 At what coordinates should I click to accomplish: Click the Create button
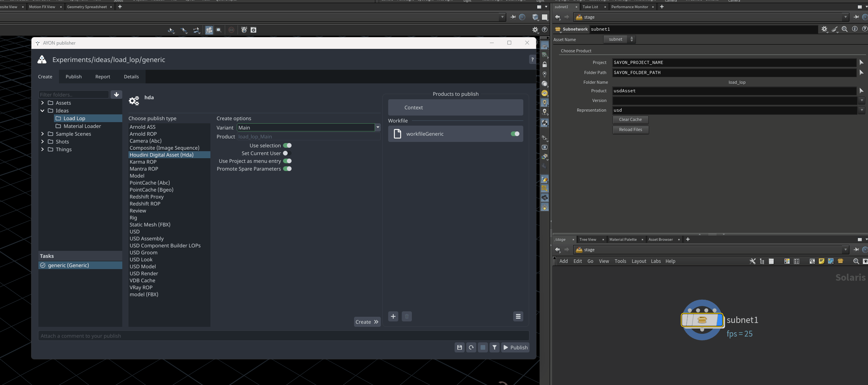[x=367, y=322]
